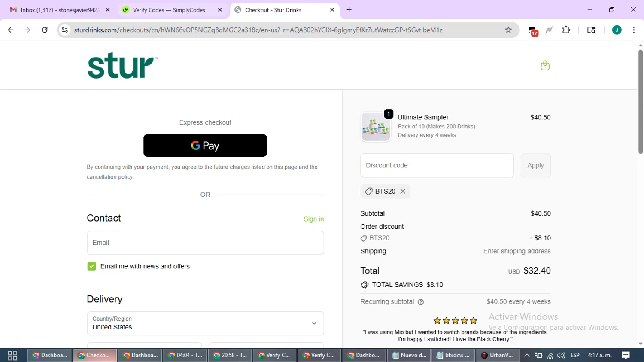Viewport: 644px width, 362px height.
Task: Uncheck Email me with news and offers
Action: point(91,266)
